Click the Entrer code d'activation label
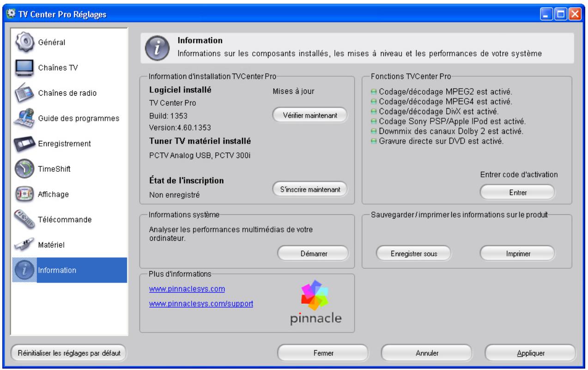 click(x=520, y=174)
